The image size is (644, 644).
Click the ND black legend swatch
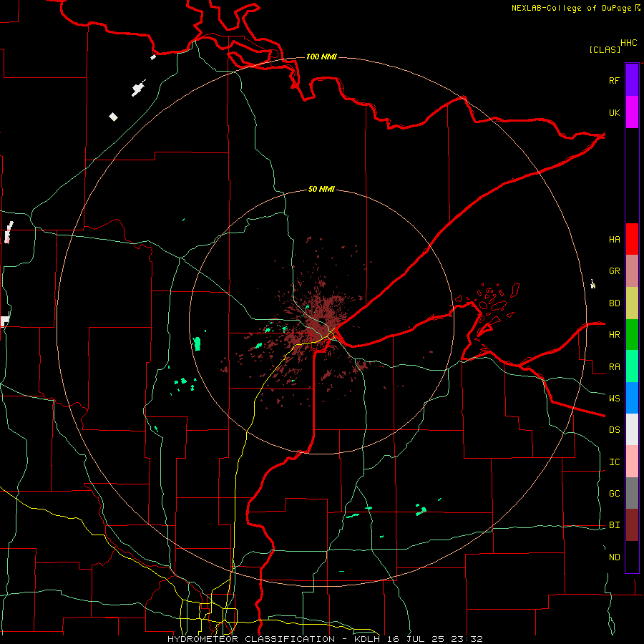[632, 557]
